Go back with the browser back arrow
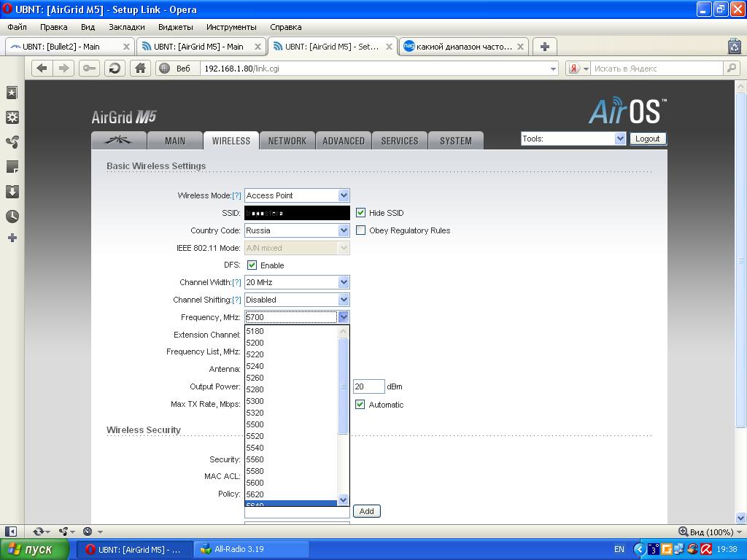Image resolution: width=747 pixels, height=560 pixels. [x=42, y=68]
